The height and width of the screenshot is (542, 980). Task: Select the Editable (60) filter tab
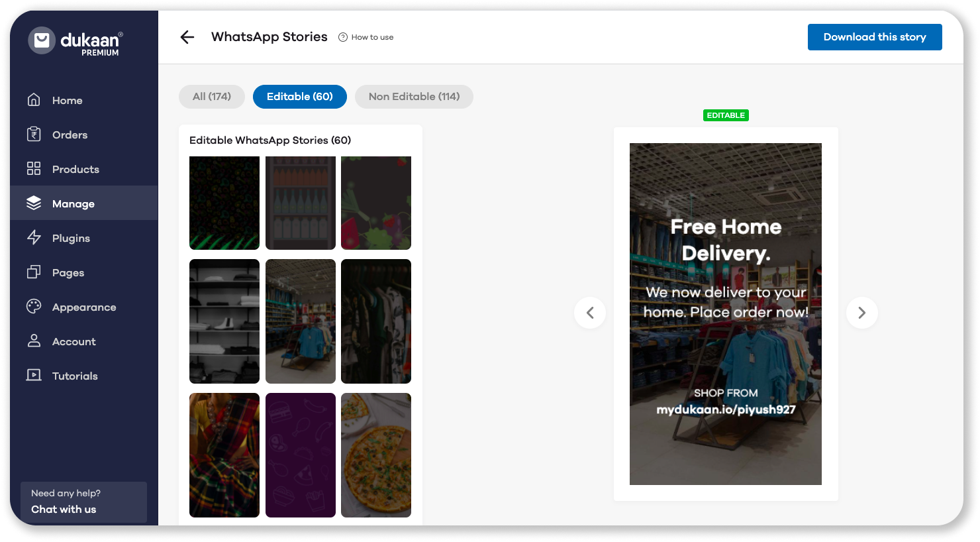(300, 97)
